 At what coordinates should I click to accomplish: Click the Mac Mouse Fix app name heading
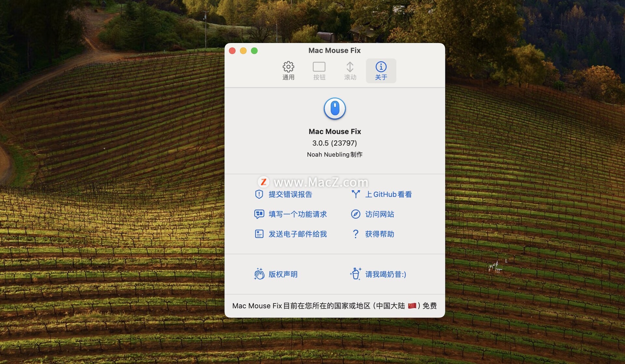[x=335, y=132]
